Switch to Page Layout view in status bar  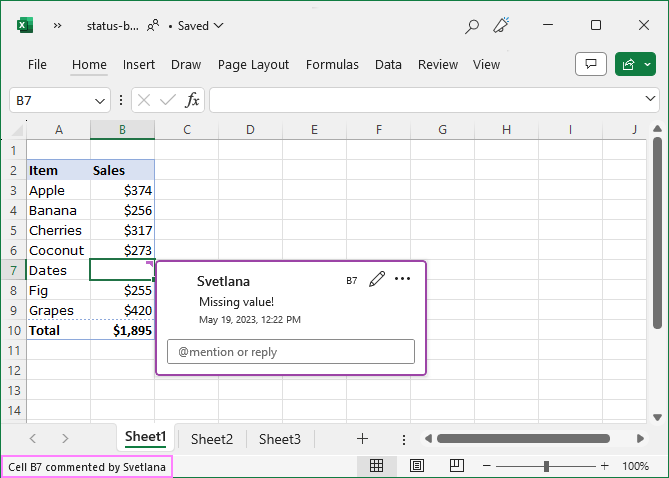[417, 466]
